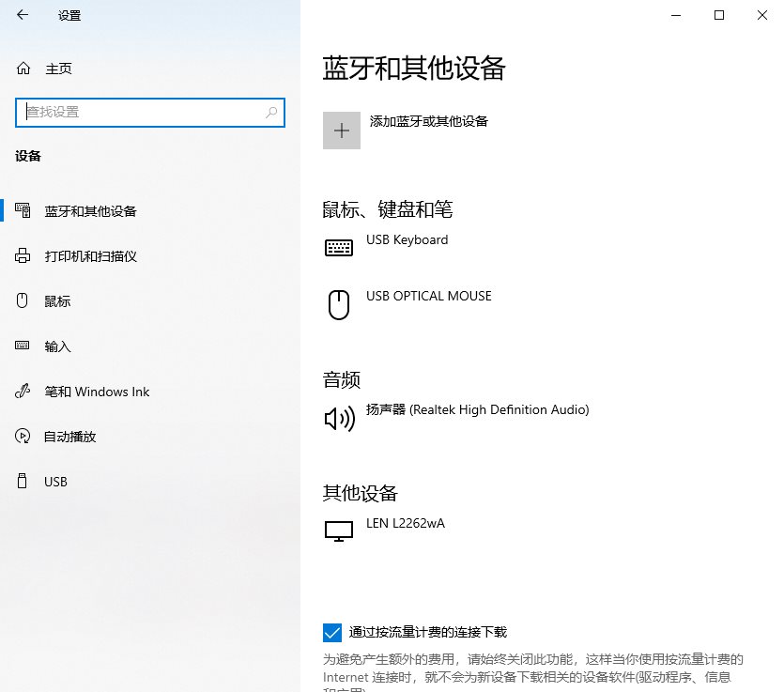Click the home icon beside 主页
Viewport: 784px width, 692px height.
pyautogui.click(x=23, y=68)
